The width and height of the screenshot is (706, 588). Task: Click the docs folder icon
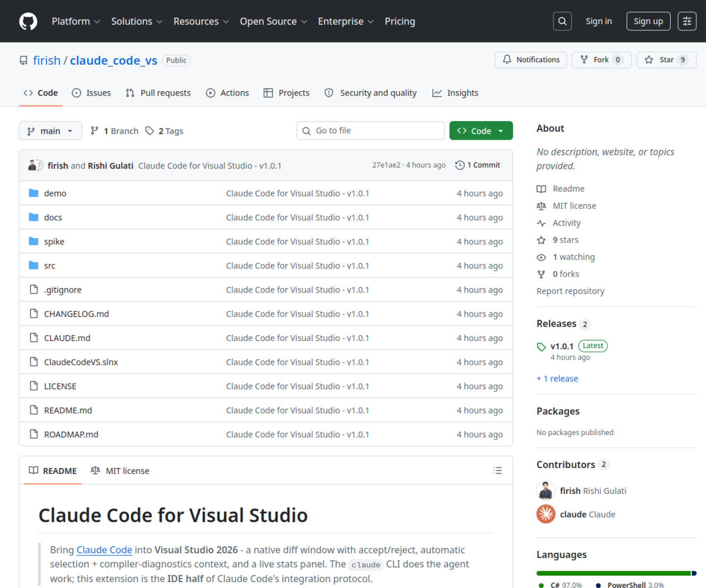tap(33, 217)
